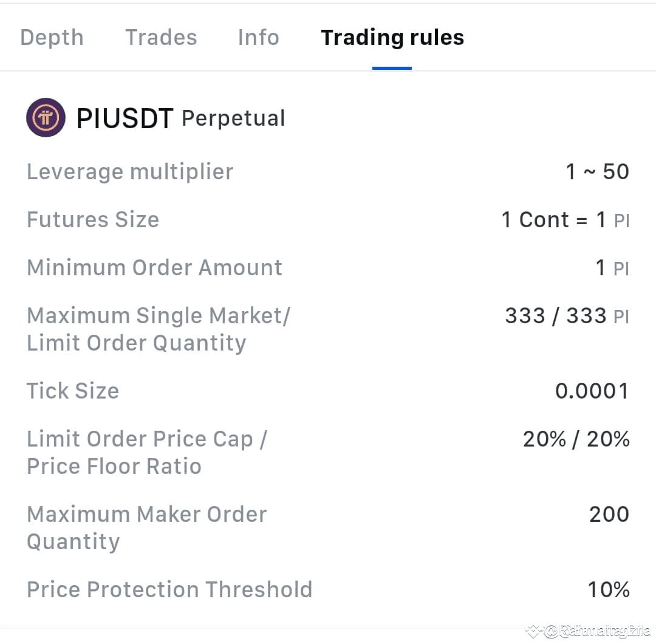
Task: Click the Maximum Single Market/Limit Order Quantity label
Action: click(158, 329)
